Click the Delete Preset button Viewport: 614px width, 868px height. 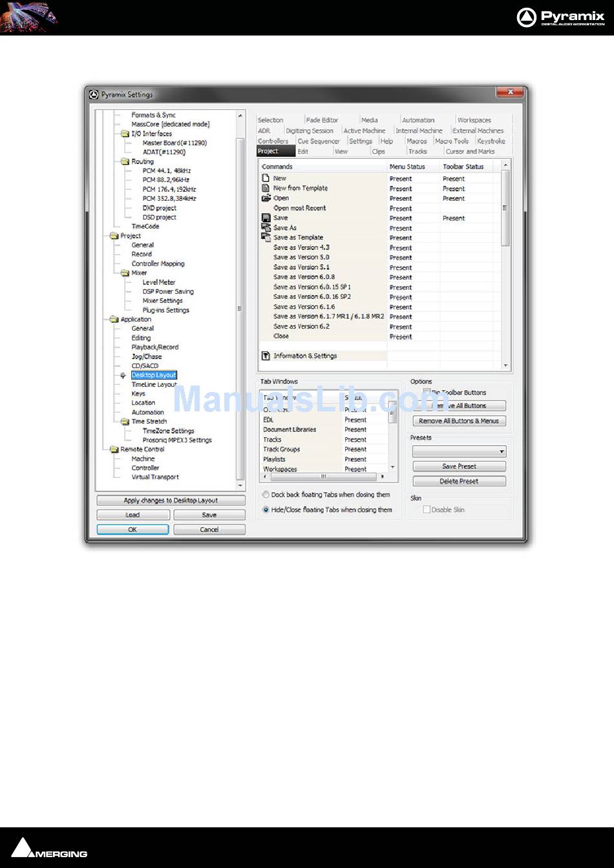click(x=459, y=481)
